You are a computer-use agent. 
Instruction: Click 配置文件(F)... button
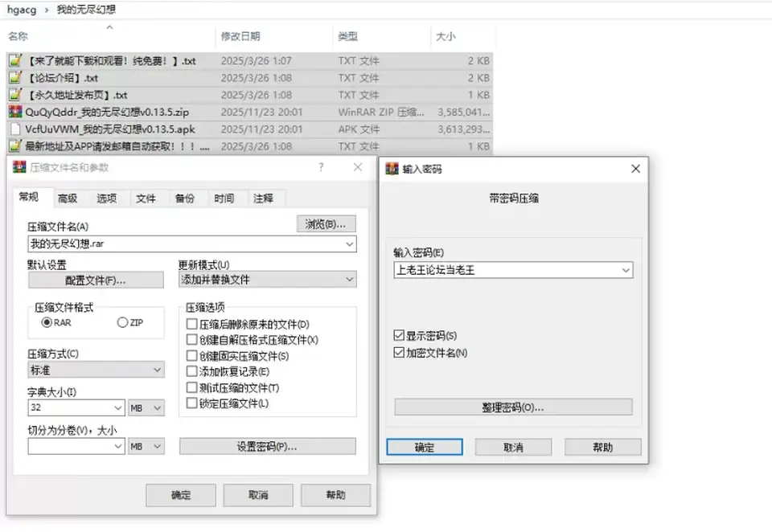coord(96,280)
